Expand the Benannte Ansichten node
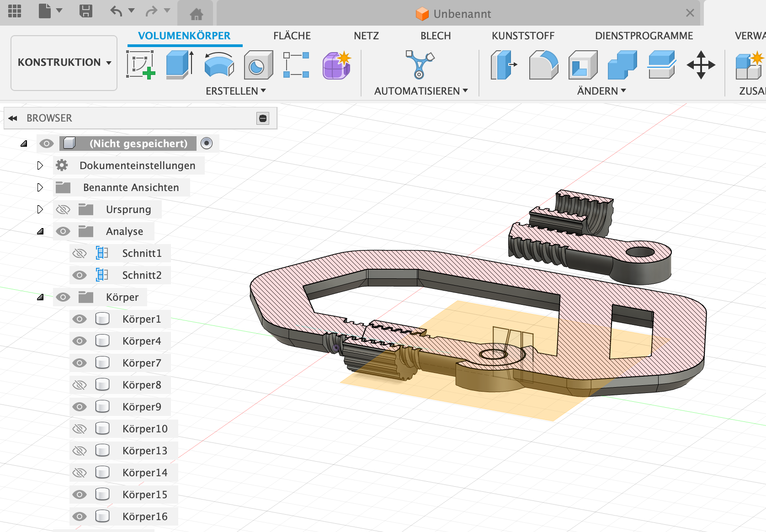The height and width of the screenshot is (532, 766). [x=40, y=187]
